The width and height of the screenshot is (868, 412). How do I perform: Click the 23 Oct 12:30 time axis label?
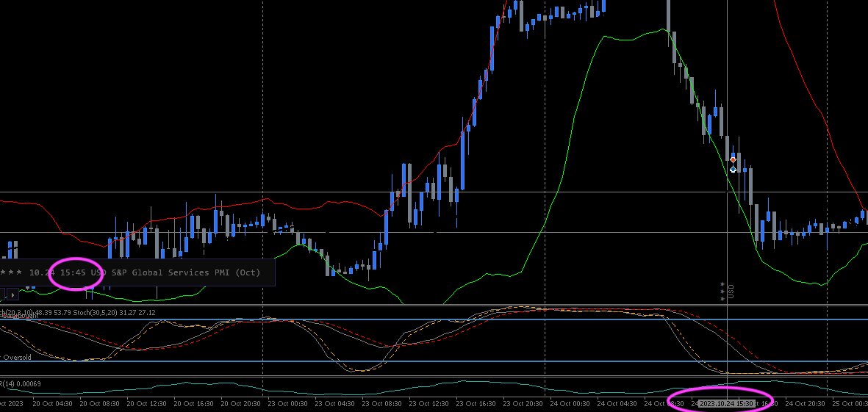pos(429,404)
